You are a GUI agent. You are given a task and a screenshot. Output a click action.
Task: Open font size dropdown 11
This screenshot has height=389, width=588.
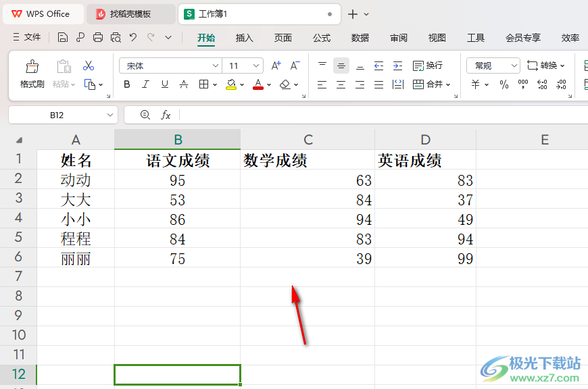pos(256,66)
